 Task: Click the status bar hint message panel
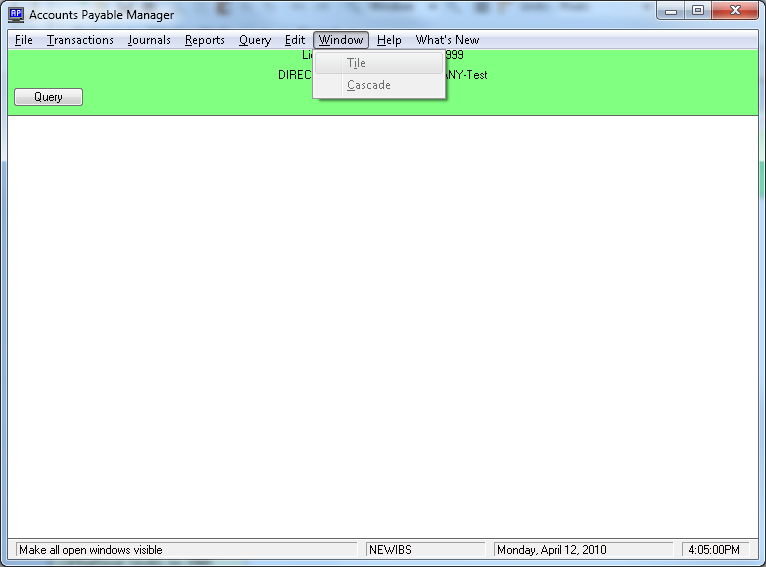click(186, 550)
